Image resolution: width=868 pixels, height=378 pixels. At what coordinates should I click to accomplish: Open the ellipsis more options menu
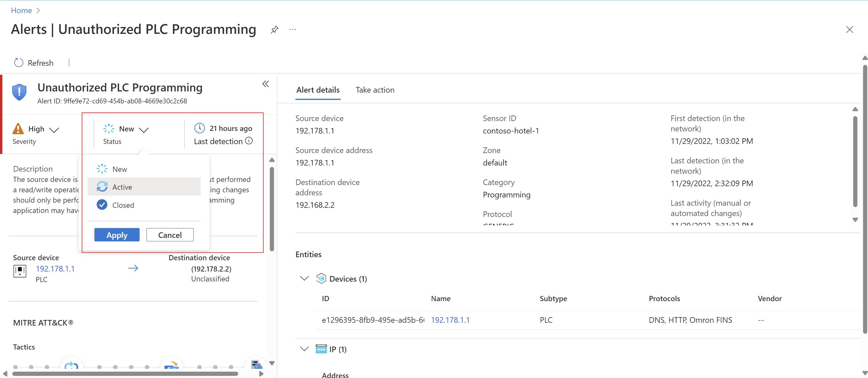(292, 30)
